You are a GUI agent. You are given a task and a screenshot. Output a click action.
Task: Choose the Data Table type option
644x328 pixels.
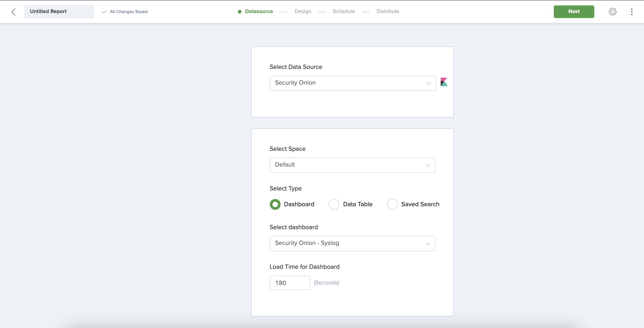[x=334, y=204]
